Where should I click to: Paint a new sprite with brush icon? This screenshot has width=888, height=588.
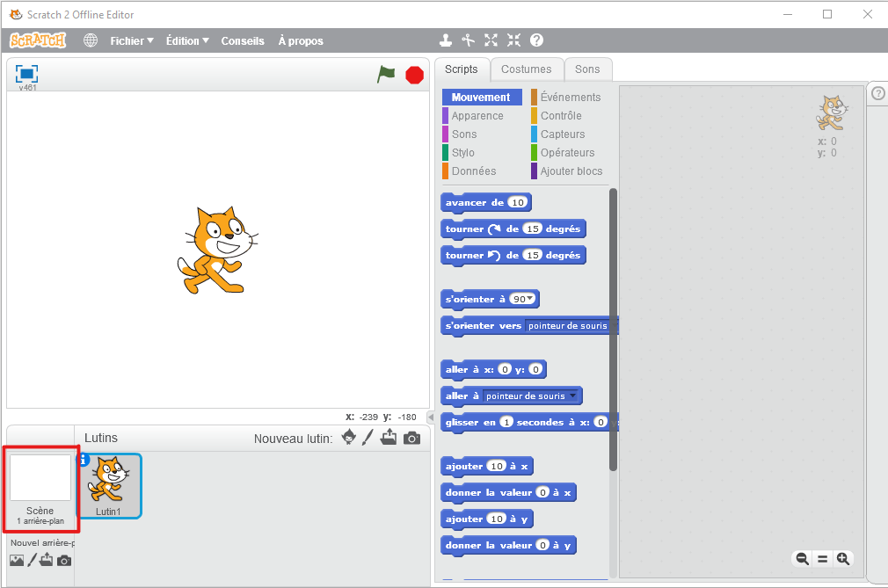368,438
